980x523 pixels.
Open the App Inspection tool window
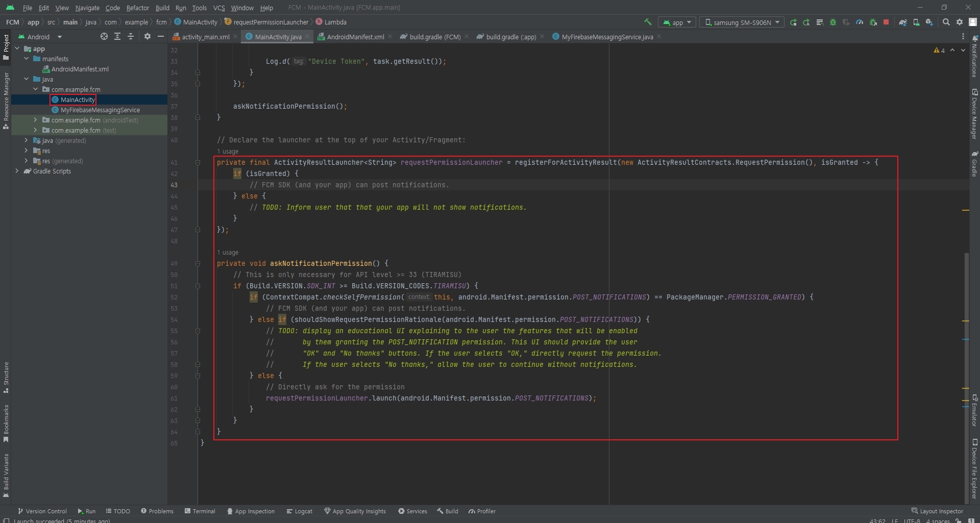[x=251, y=511]
